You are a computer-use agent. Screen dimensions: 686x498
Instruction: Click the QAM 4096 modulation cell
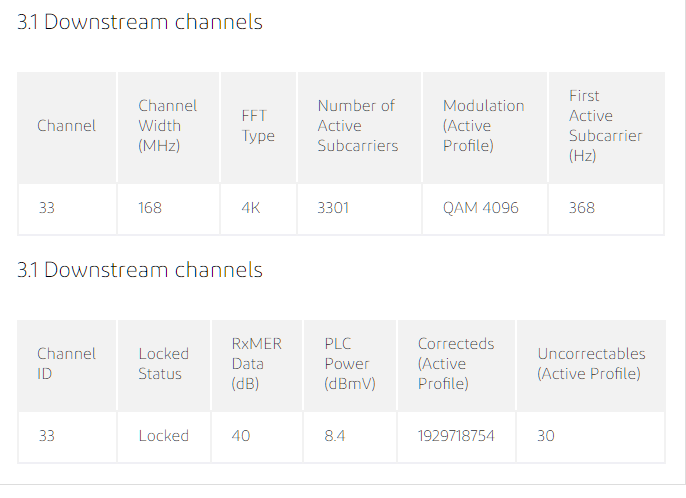(480, 207)
